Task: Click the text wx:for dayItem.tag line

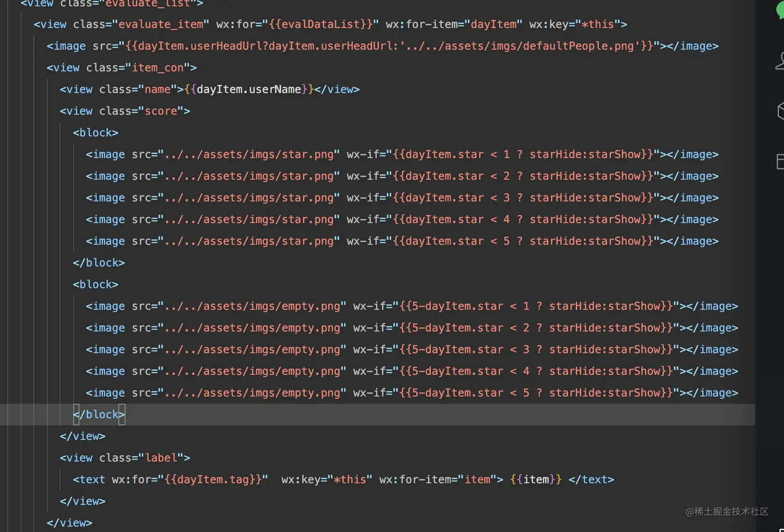Action: tap(343, 480)
